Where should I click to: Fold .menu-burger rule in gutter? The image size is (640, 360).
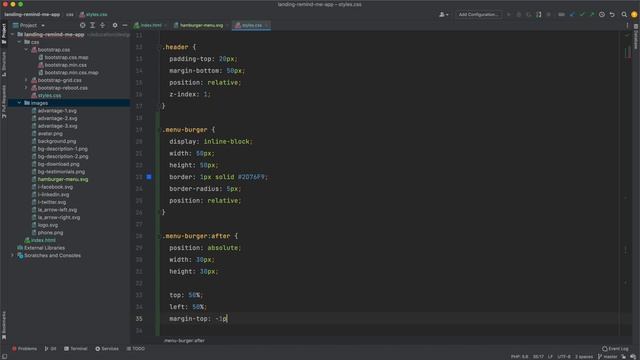coord(160,130)
